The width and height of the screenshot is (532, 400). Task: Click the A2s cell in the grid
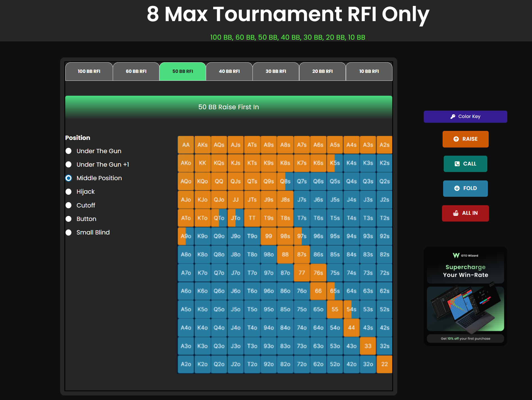pos(385,145)
